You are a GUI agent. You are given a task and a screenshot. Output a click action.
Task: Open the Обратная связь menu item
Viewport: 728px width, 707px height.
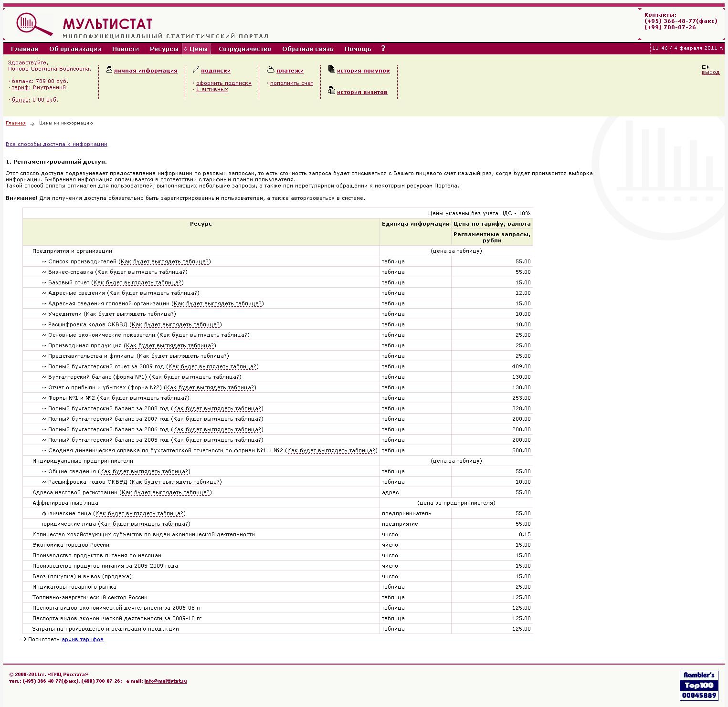tap(307, 49)
